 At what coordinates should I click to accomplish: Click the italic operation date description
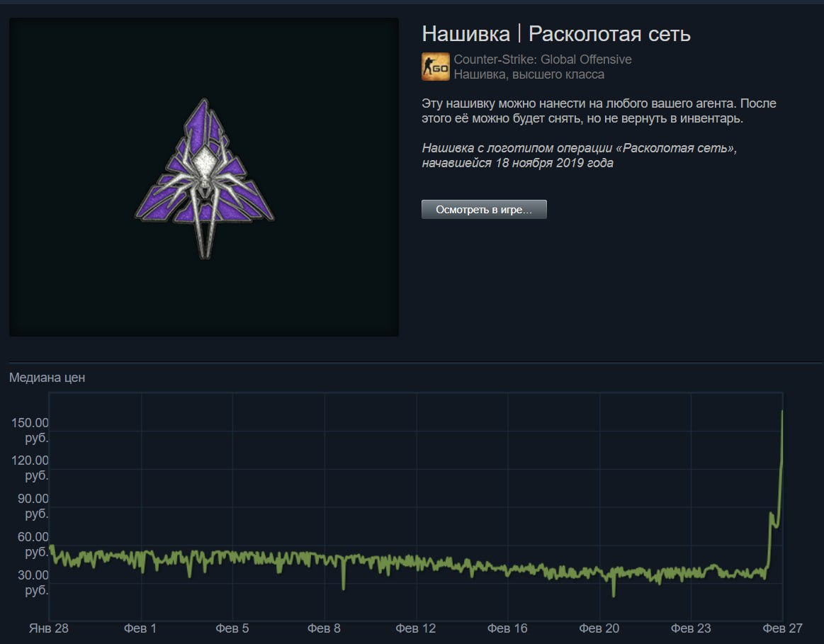point(579,155)
